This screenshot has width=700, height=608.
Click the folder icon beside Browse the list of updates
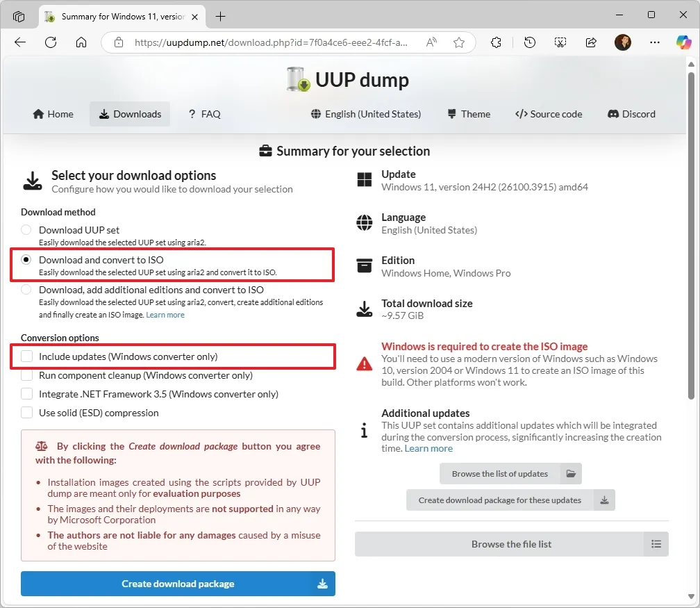pos(571,473)
